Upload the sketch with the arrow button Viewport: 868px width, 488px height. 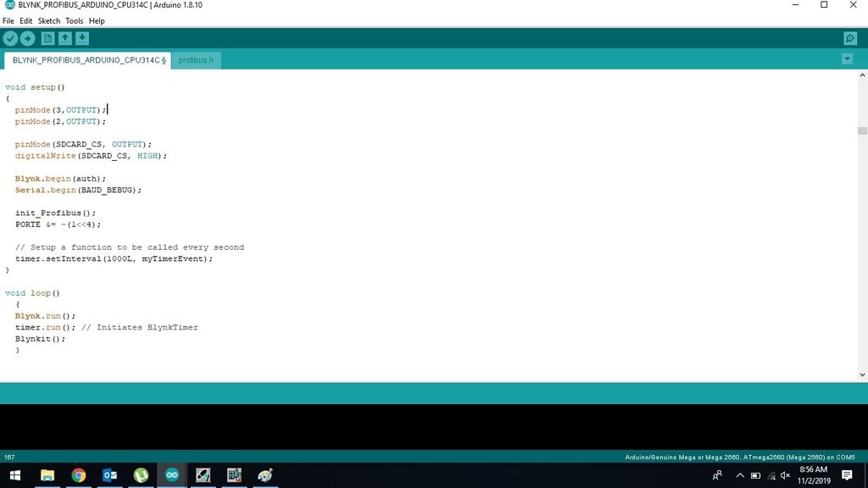point(28,38)
